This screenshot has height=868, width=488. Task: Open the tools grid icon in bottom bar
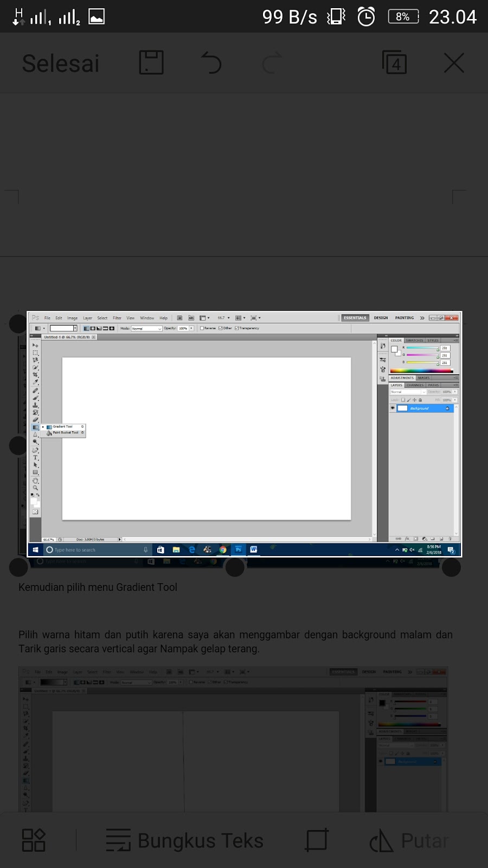34,840
